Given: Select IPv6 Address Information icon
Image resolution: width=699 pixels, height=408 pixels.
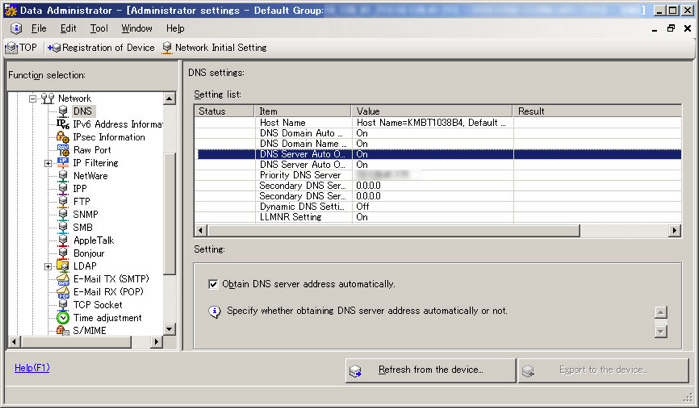Looking at the screenshot, I should (63, 124).
